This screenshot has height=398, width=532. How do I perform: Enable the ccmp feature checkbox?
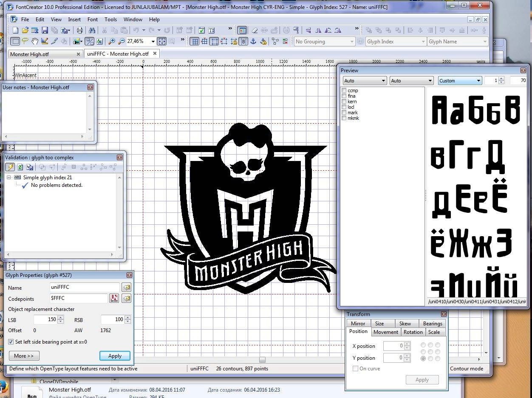tap(344, 90)
